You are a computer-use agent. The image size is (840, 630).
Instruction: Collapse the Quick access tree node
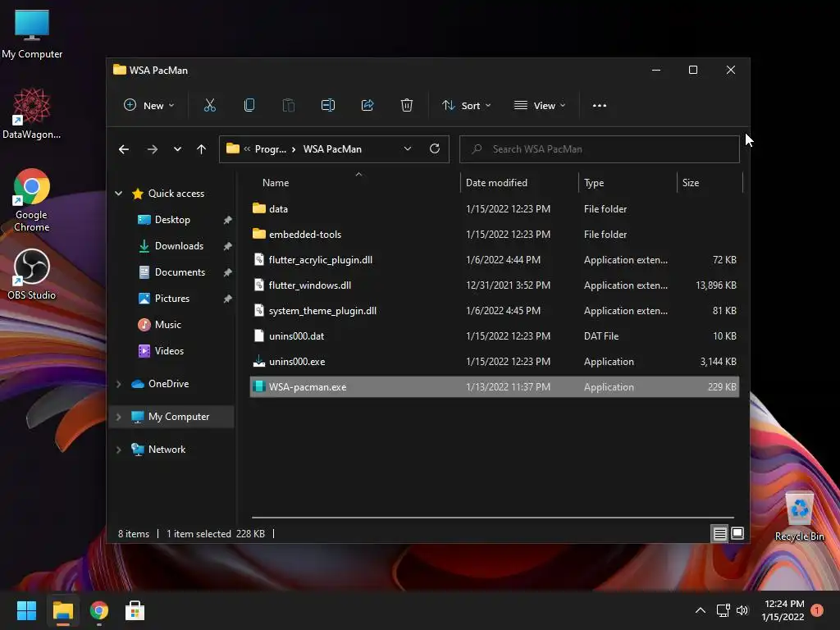point(118,194)
